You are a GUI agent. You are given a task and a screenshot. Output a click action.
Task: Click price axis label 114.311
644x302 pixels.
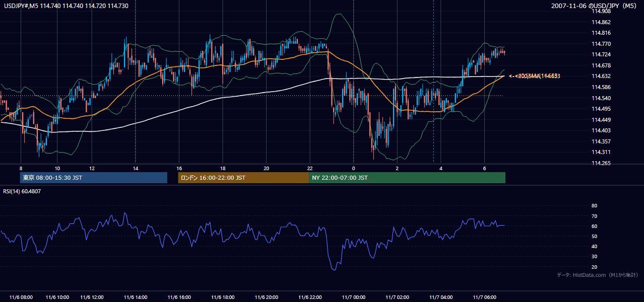click(x=601, y=152)
